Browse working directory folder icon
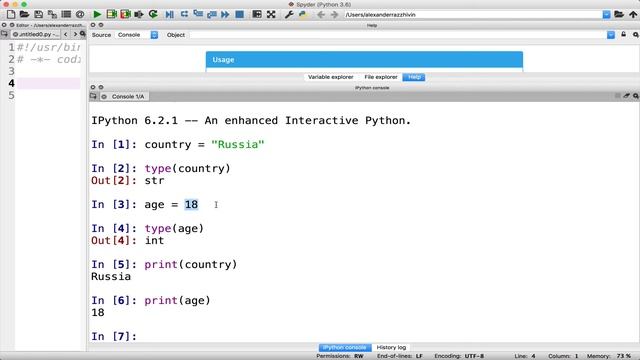Image resolution: width=640 pixels, height=360 pixels. coord(619,15)
